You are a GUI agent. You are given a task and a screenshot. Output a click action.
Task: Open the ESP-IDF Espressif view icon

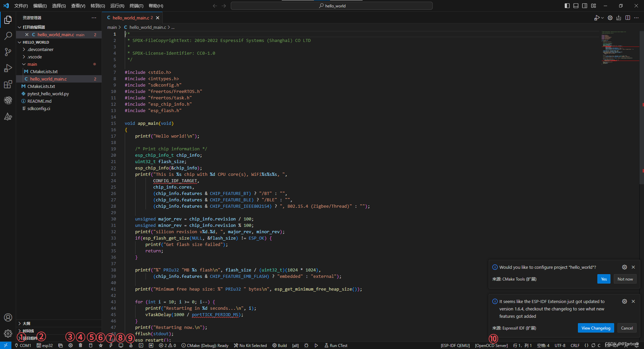[8, 100]
